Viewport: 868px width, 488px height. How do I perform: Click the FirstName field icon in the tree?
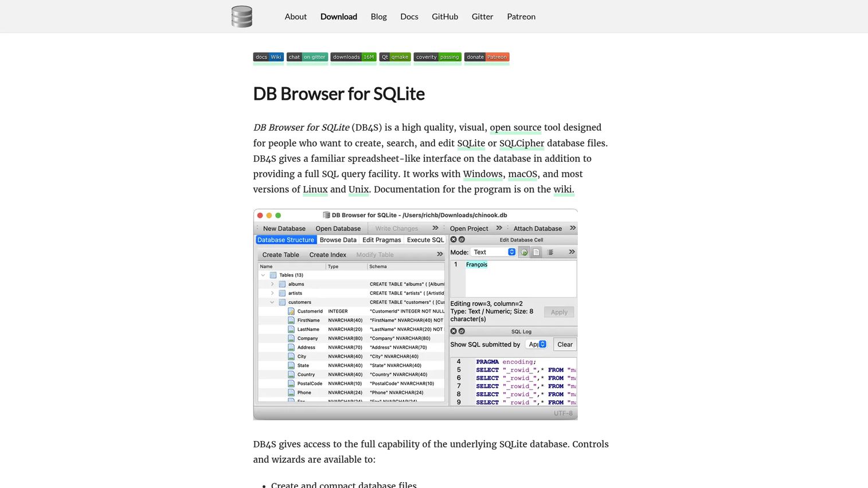(291, 321)
